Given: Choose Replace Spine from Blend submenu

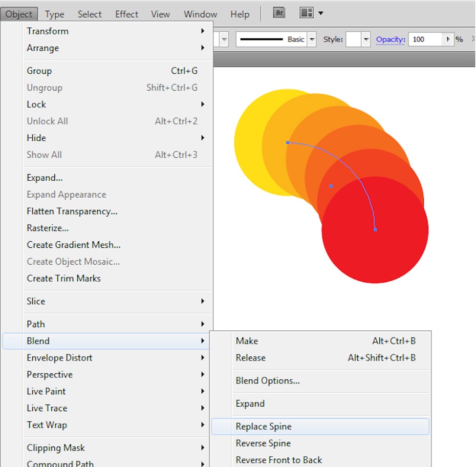Looking at the screenshot, I should point(264,427).
